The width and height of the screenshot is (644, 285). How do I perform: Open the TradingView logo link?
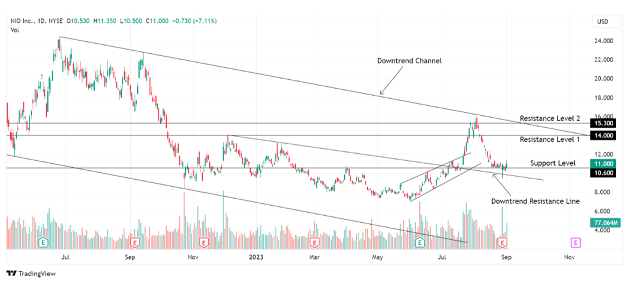tap(31, 274)
